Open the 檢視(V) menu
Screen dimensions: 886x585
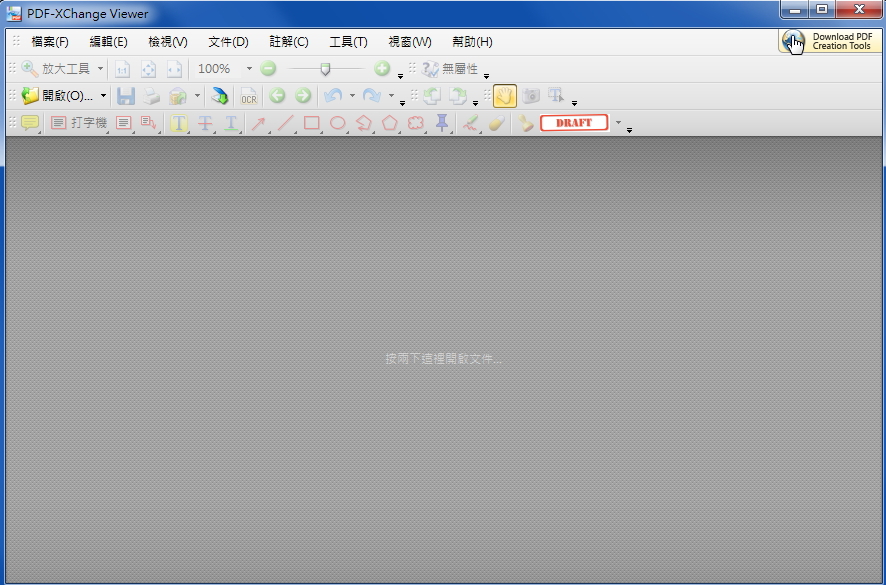tap(168, 42)
